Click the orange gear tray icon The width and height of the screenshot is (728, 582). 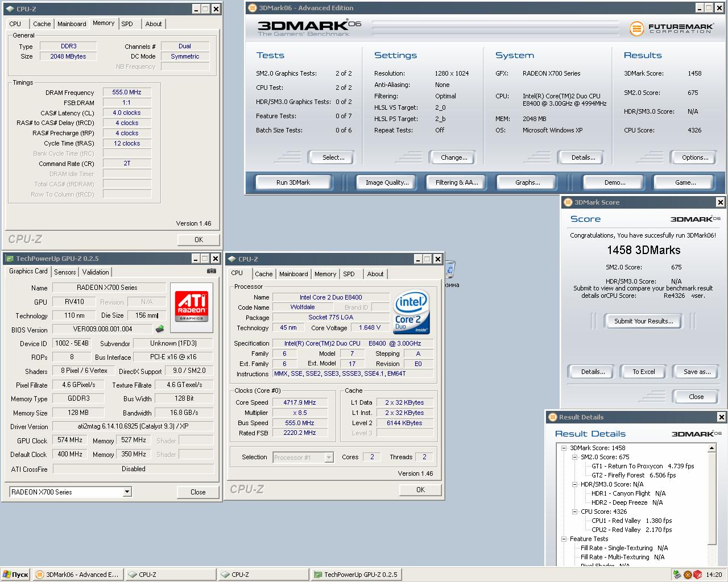point(688,575)
